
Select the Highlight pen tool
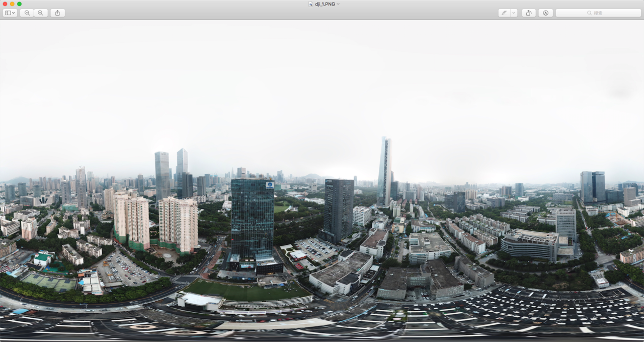point(504,13)
